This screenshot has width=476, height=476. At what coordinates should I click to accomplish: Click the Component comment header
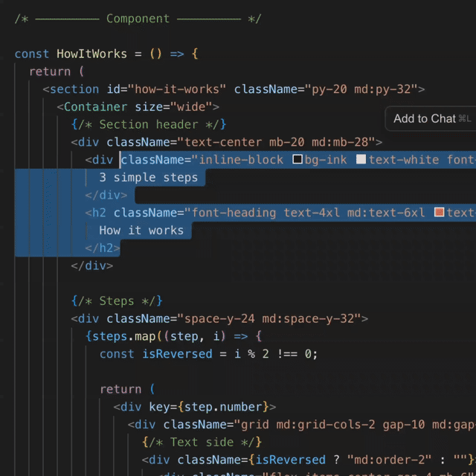[138, 19]
